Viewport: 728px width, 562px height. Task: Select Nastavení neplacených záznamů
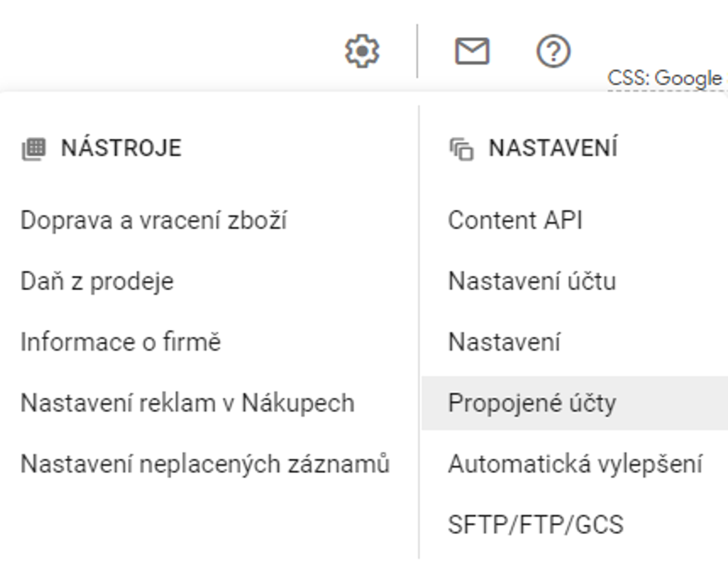pos(205,464)
